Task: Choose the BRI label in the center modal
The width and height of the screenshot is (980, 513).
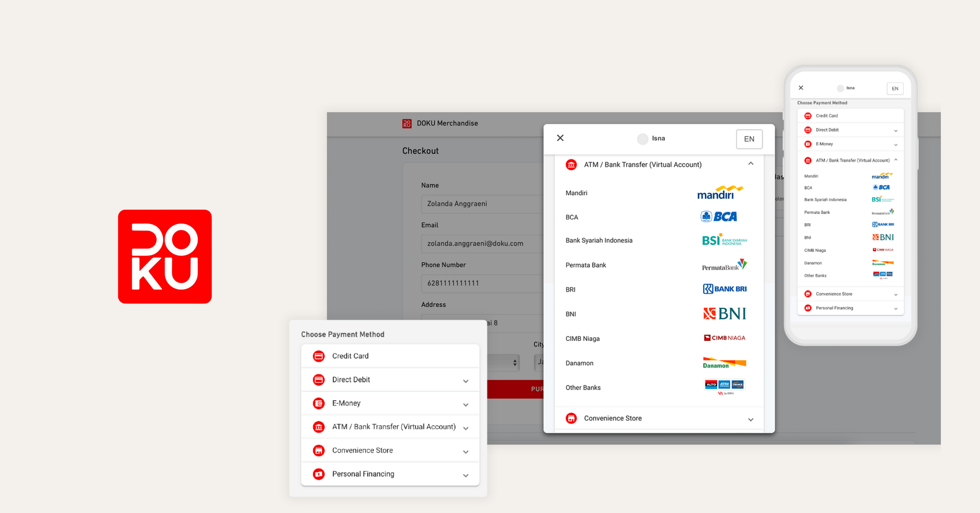Action: 570,290
